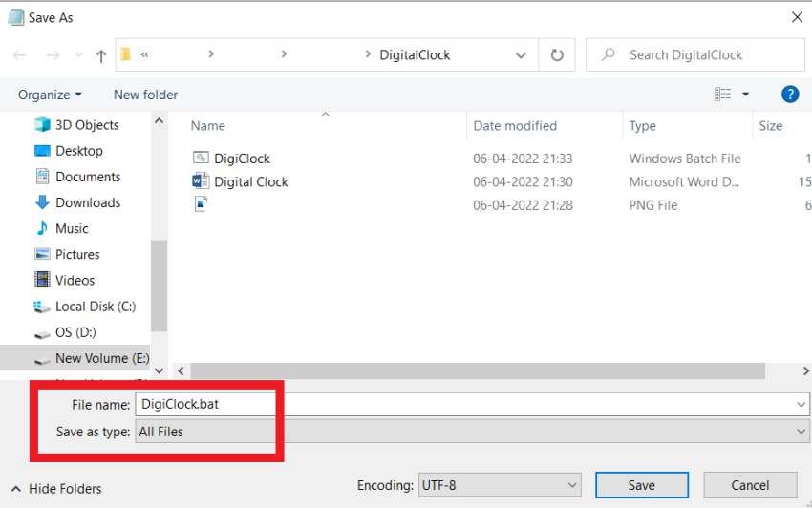Click DigitalClock in the address path
The height and width of the screenshot is (508, 812).
coord(415,54)
